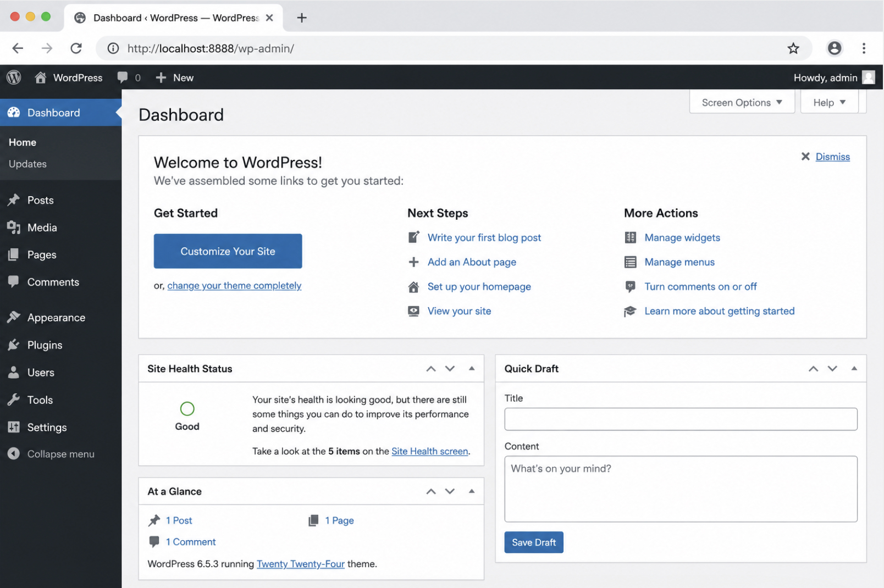This screenshot has width=884, height=588.
Task: Focus the Quick Draft Title field
Action: coord(681,419)
